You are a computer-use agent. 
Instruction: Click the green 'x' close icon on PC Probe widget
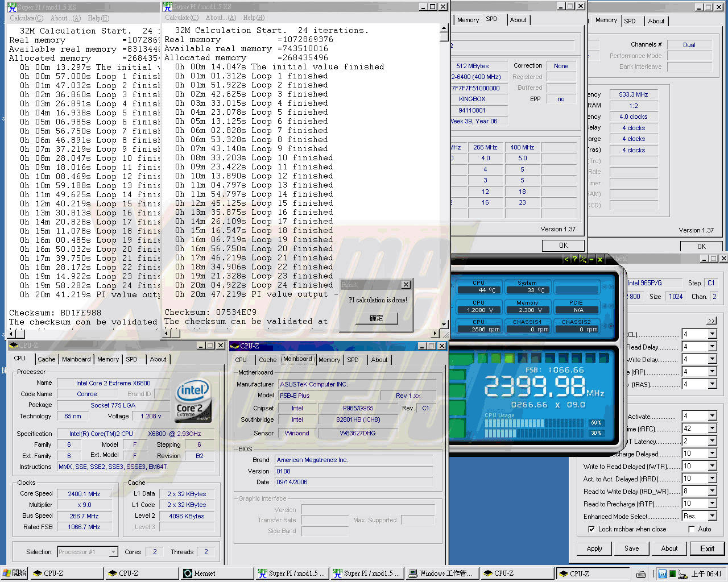pos(599,259)
